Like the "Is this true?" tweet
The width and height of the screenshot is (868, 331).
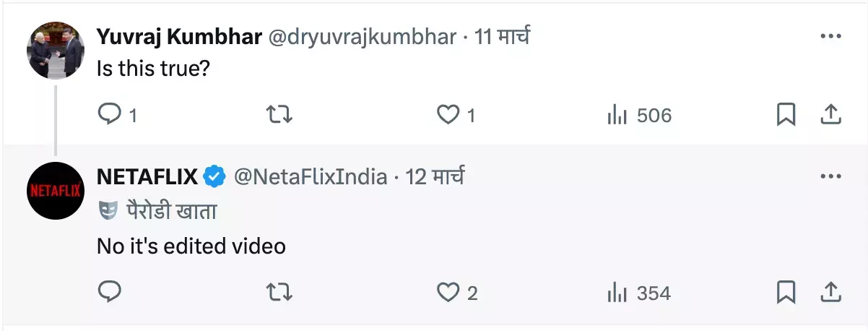[x=449, y=115]
